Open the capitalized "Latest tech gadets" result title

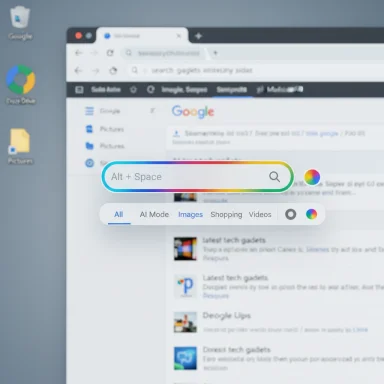(x=235, y=278)
